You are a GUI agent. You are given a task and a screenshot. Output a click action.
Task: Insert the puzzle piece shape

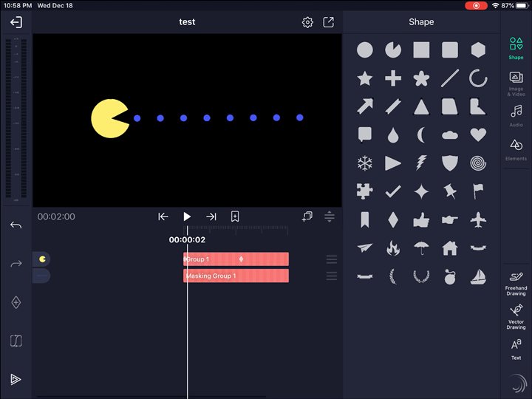[x=365, y=191]
